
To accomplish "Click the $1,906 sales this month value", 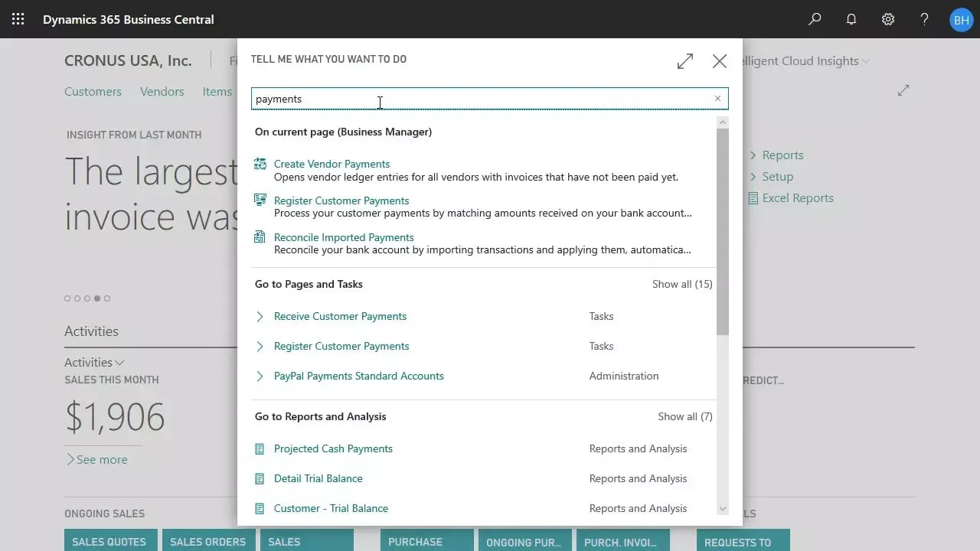I will [115, 417].
